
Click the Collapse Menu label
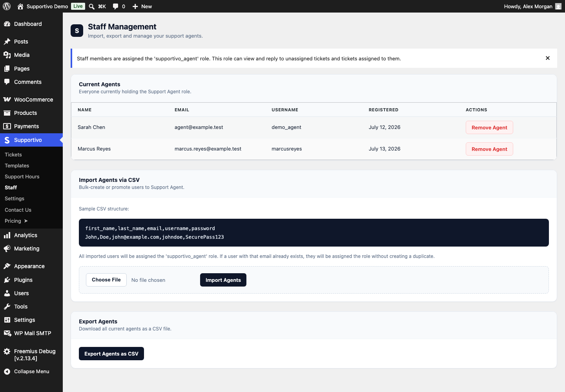[32, 372]
